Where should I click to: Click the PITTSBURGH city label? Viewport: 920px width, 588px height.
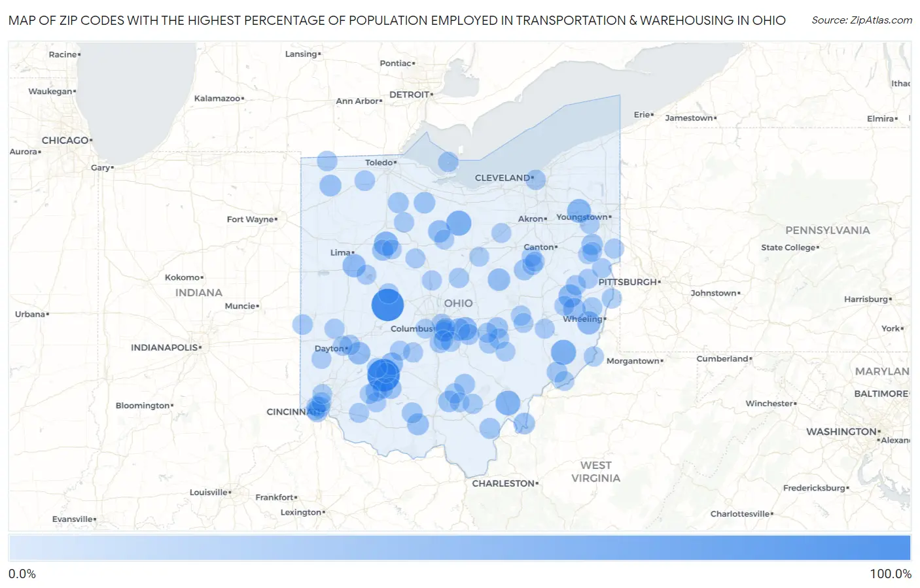point(628,282)
